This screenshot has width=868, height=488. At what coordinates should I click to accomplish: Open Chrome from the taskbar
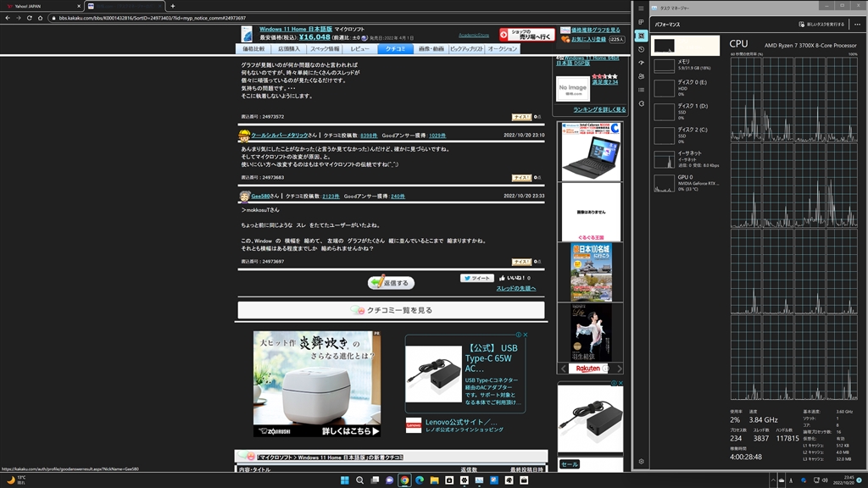[x=404, y=480]
